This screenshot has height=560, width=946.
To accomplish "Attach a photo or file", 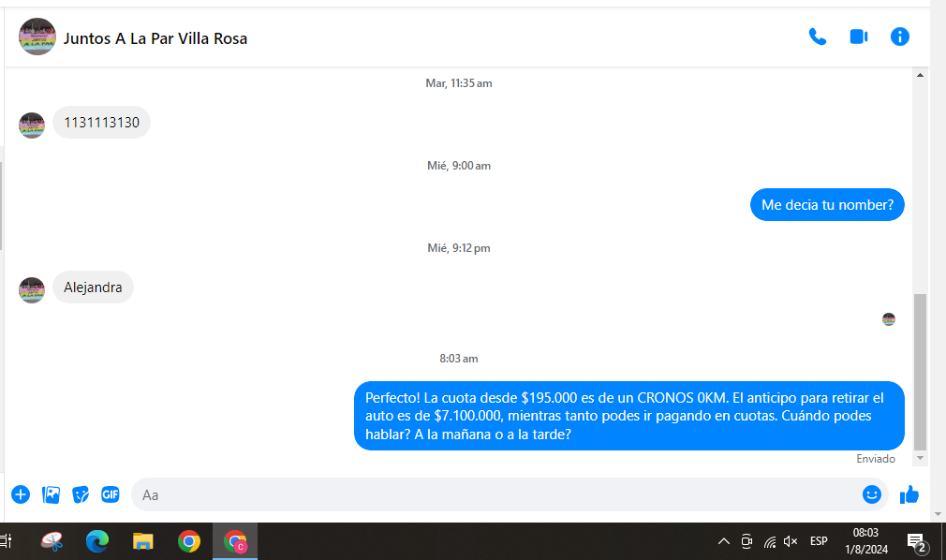I will 51,494.
